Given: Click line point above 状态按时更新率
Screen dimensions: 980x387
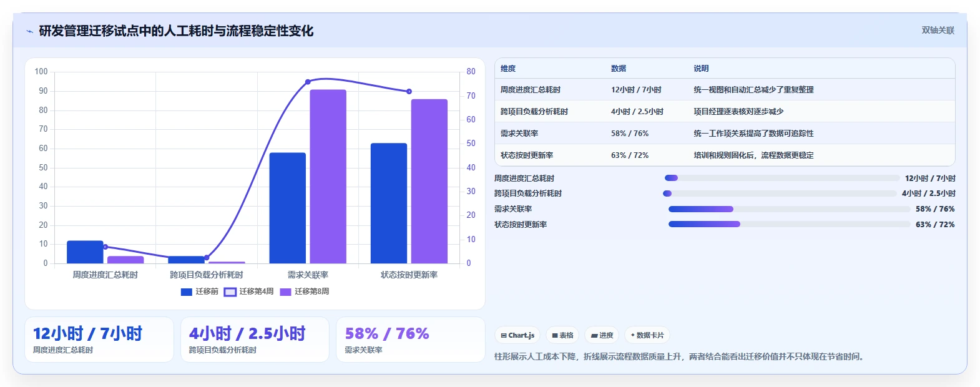Looking at the screenshot, I should click(409, 92).
